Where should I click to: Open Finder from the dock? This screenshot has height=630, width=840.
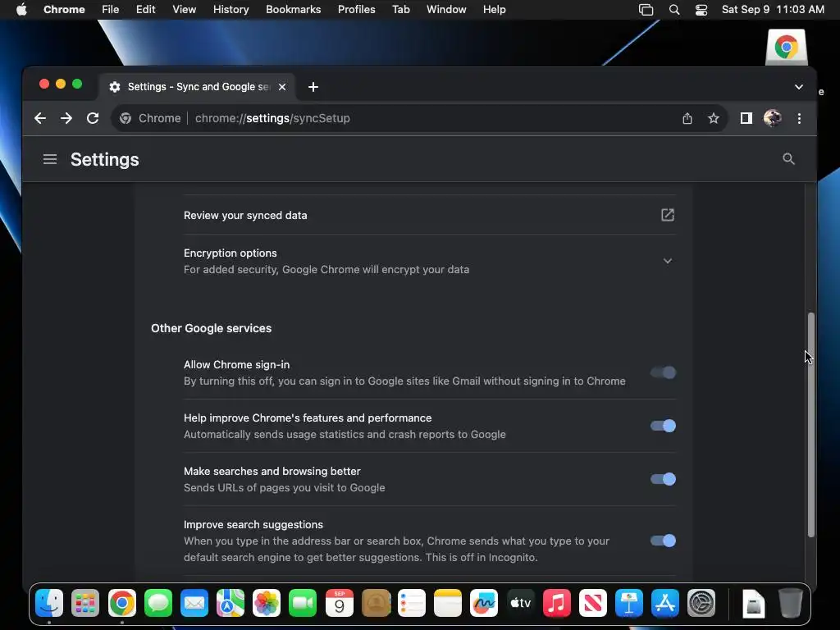coord(49,603)
